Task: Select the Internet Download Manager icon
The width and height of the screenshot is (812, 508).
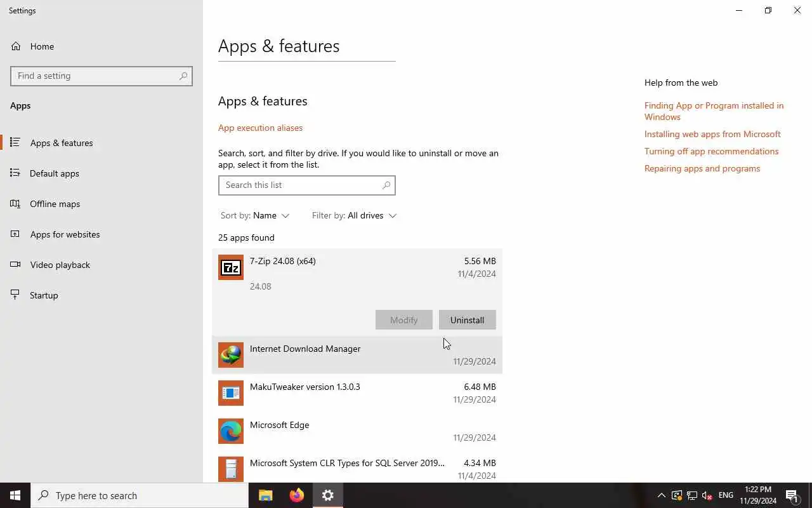Action: [231, 355]
